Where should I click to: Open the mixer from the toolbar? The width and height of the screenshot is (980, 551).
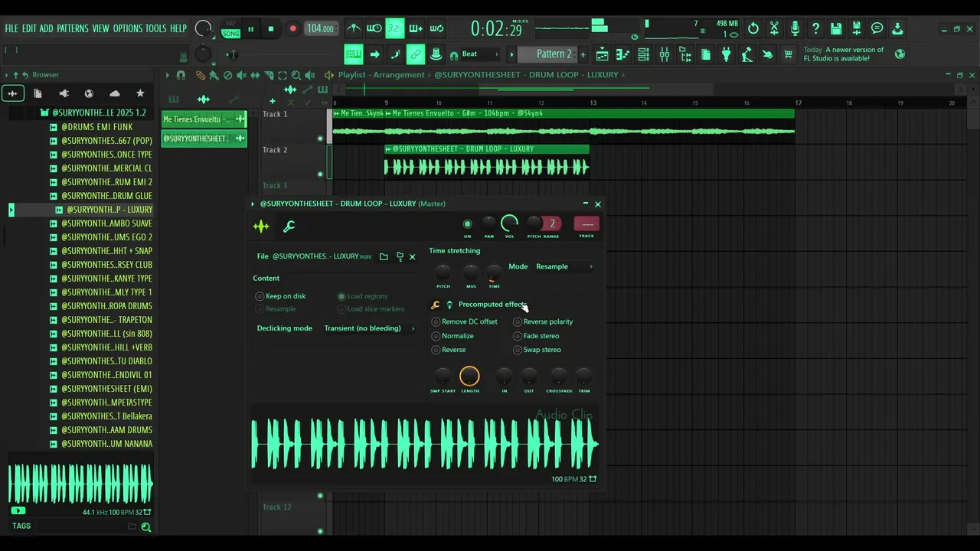pyautogui.click(x=665, y=54)
